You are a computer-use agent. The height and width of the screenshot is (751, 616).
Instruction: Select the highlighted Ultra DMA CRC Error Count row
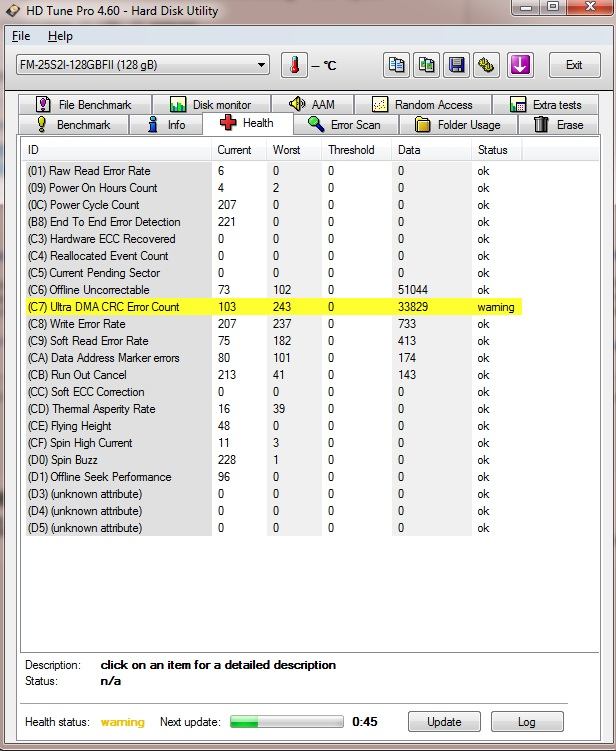[x=274, y=307]
